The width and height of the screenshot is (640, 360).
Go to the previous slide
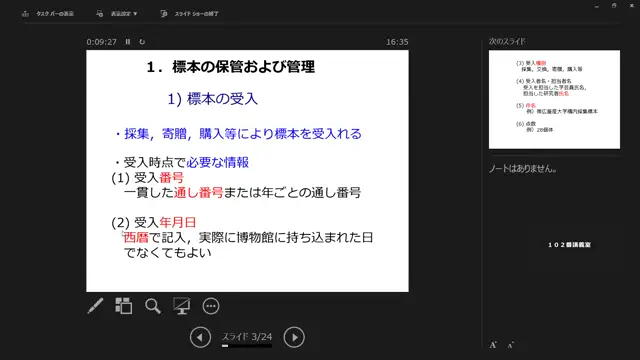coord(200,337)
